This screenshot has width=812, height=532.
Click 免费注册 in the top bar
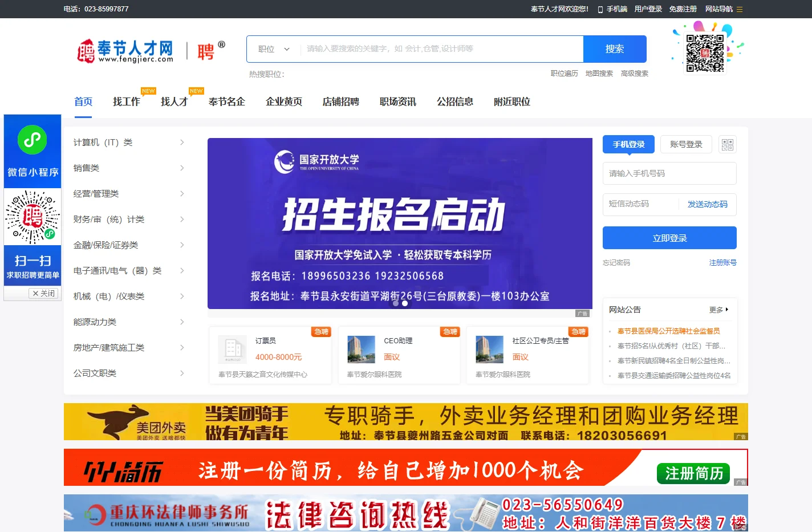coord(683,9)
